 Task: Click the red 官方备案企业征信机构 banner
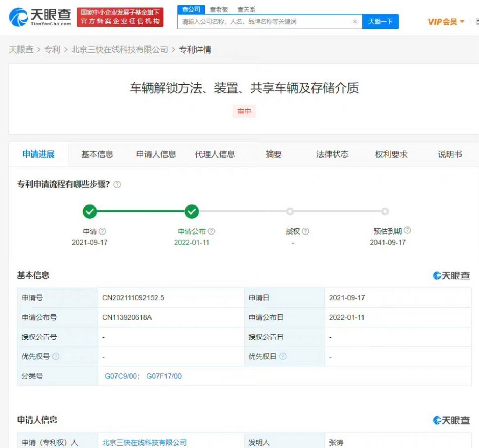[120, 17]
